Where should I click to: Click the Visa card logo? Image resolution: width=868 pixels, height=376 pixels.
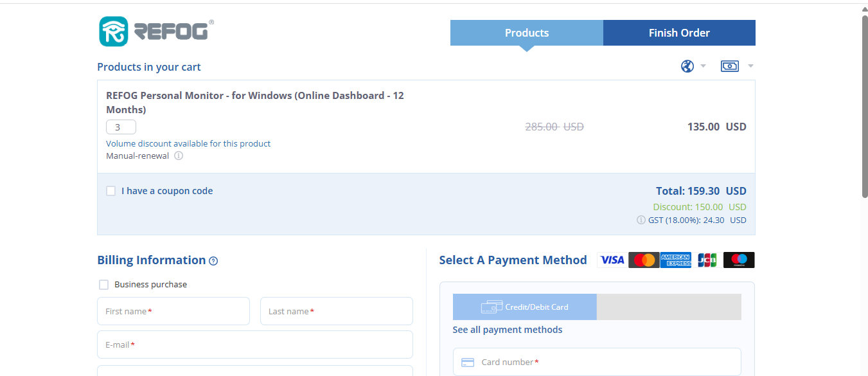point(612,260)
